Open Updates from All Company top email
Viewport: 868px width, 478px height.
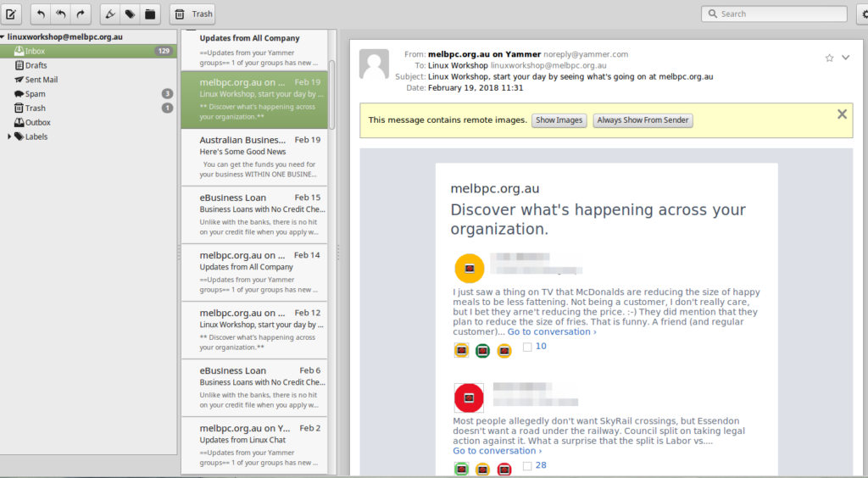[x=254, y=49]
